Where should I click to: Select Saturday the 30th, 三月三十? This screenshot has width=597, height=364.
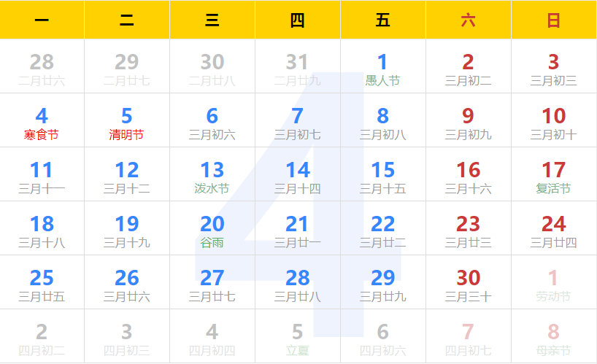[468, 283]
